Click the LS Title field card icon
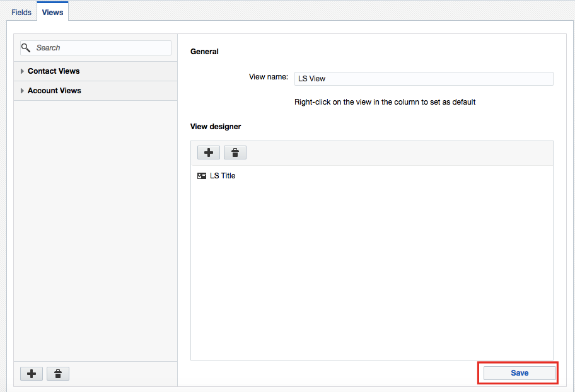This screenshot has height=392, width=575. click(x=202, y=176)
